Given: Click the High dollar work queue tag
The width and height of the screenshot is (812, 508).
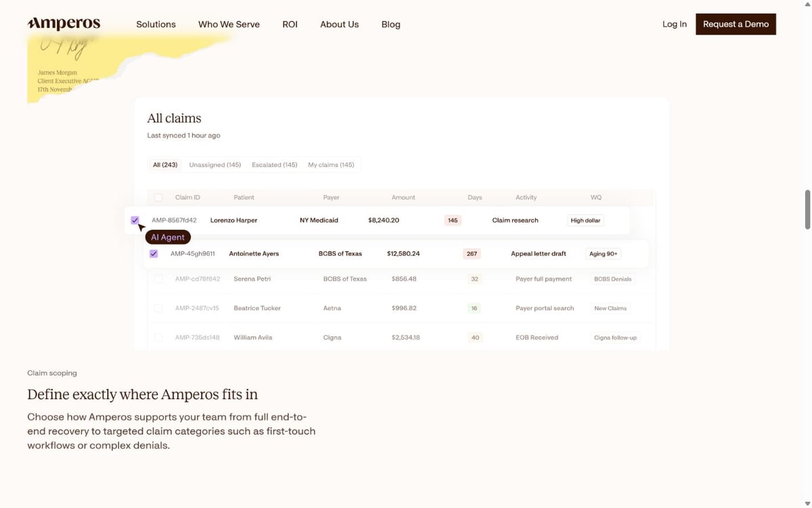Looking at the screenshot, I should (585, 220).
